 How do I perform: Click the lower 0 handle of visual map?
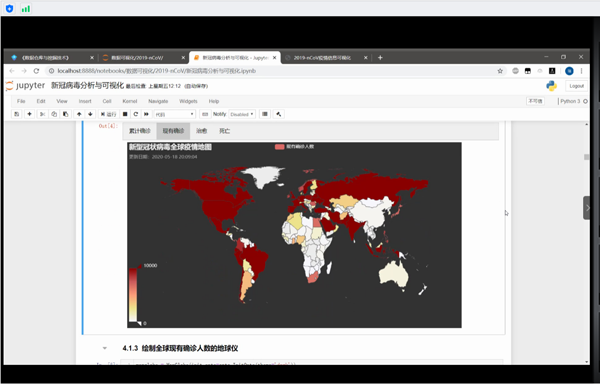(139, 323)
